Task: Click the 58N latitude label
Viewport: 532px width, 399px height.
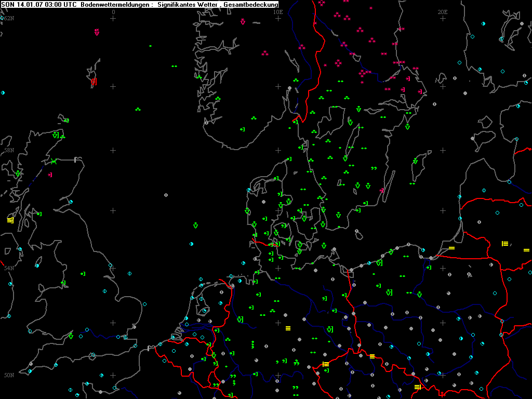Action: coord(7,150)
